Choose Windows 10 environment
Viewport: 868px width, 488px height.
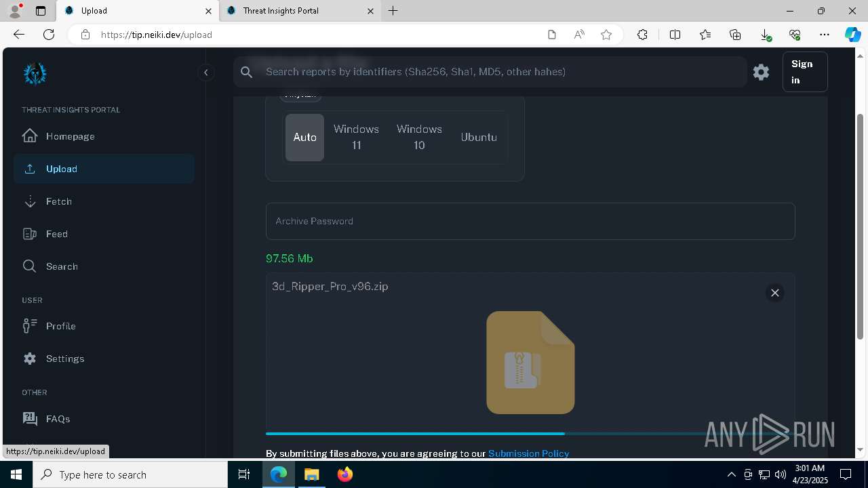coord(419,137)
